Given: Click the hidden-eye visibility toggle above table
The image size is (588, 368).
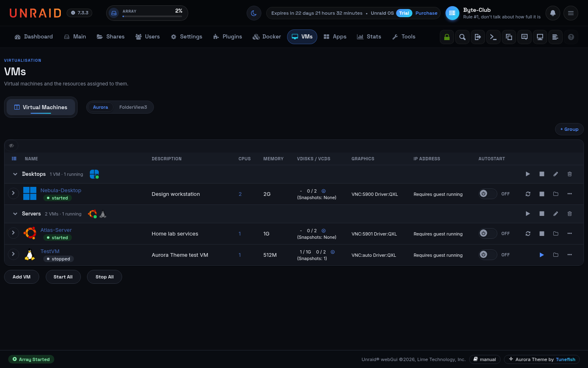Looking at the screenshot, I should (11, 146).
